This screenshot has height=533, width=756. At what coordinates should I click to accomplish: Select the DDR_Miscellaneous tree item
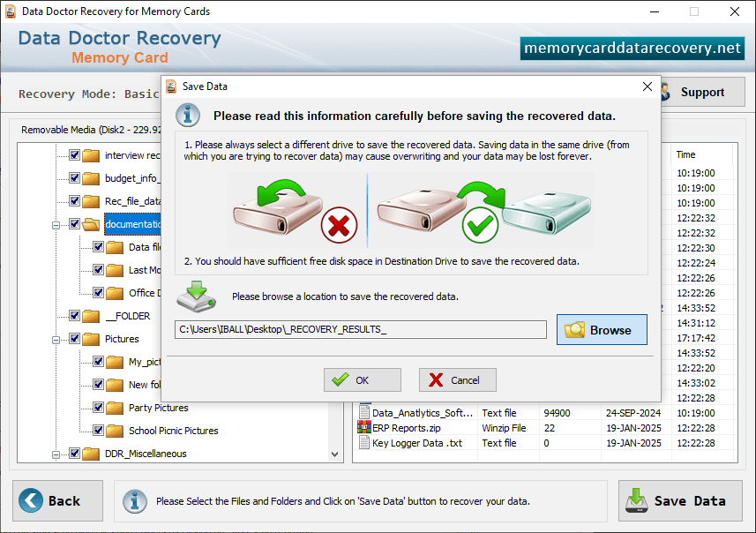click(146, 454)
